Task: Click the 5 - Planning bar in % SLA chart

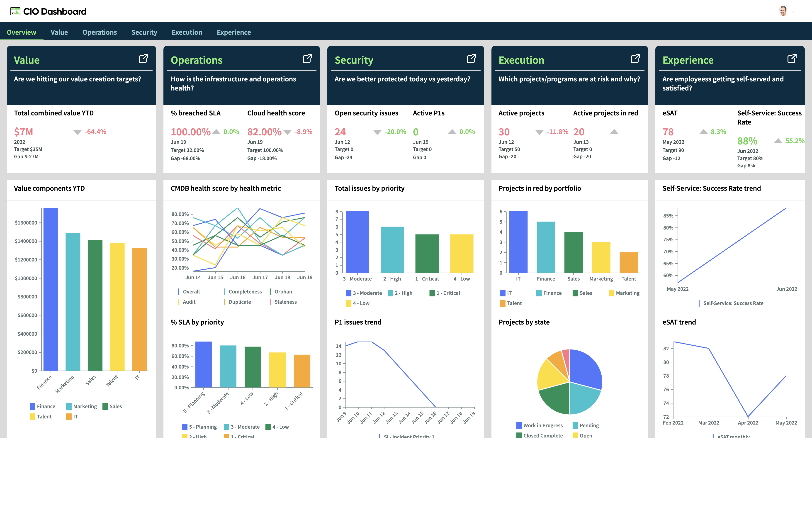Action: [204, 364]
